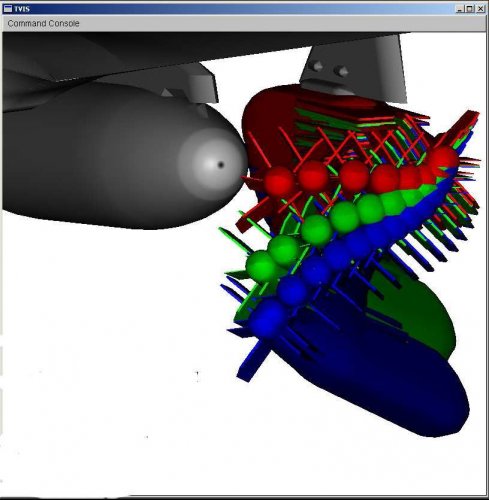Click the TVIS title bar text

[22, 9]
